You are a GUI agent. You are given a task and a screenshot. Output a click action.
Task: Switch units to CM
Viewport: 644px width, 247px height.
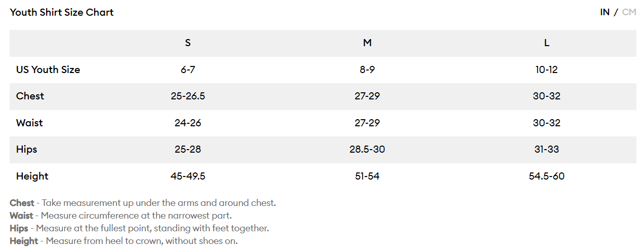(x=629, y=12)
